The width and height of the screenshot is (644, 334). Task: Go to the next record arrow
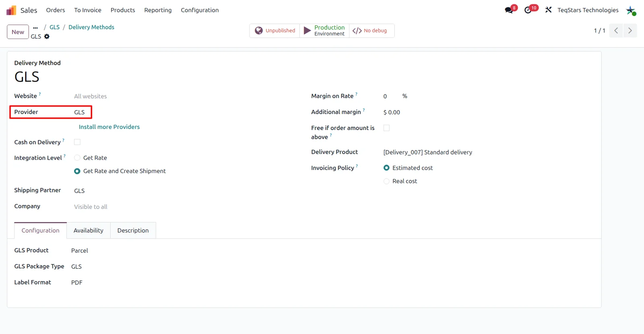pos(630,31)
